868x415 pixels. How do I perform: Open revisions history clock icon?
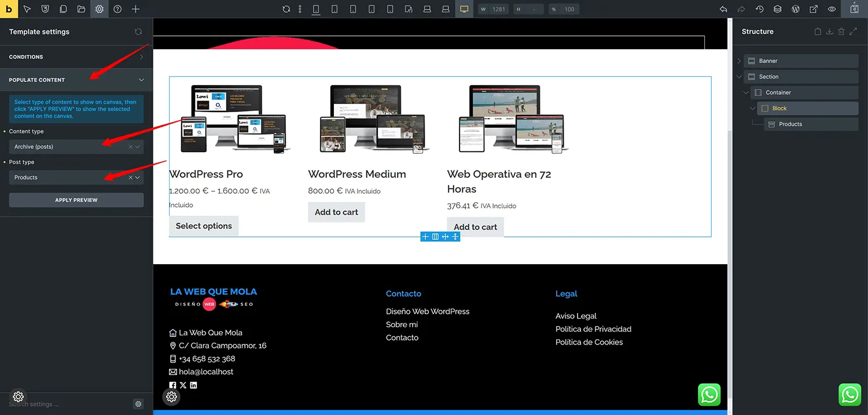pos(760,9)
